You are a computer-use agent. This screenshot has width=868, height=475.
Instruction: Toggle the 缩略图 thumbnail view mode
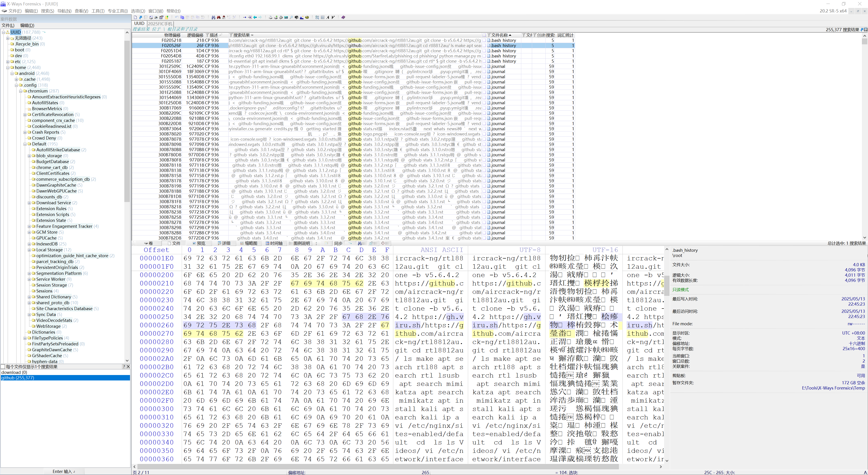pyautogui.click(x=249, y=243)
